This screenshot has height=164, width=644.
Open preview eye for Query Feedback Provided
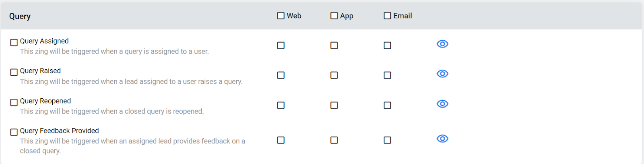pyautogui.click(x=442, y=139)
